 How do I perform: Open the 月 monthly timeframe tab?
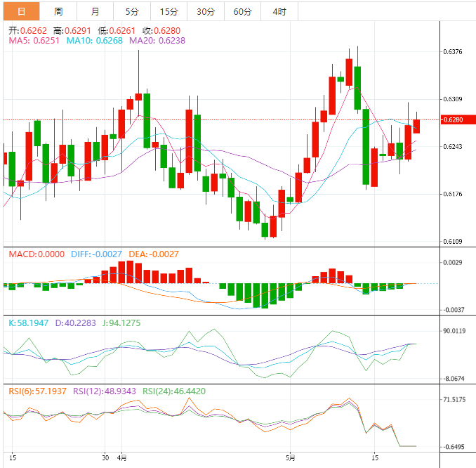tap(95, 12)
